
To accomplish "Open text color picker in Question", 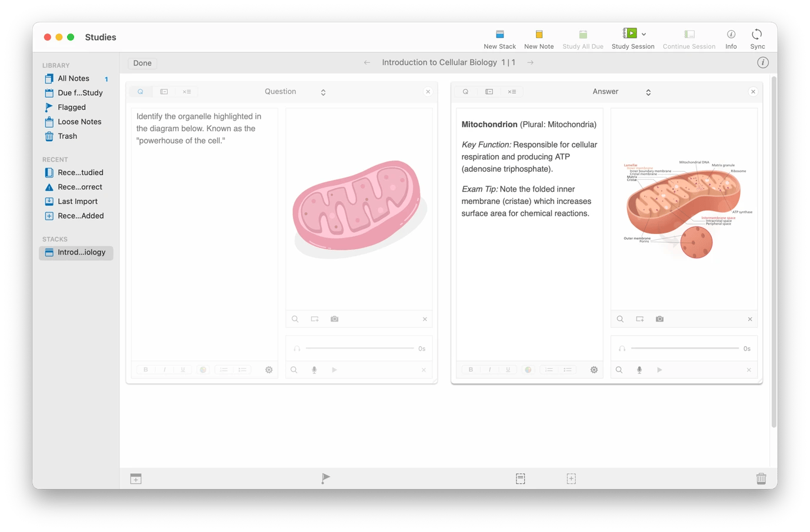I will point(203,370).
